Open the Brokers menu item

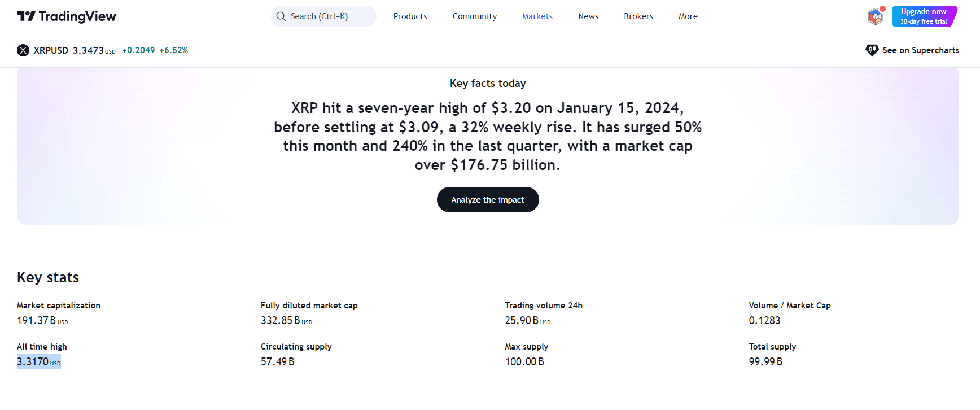[638, 16]
